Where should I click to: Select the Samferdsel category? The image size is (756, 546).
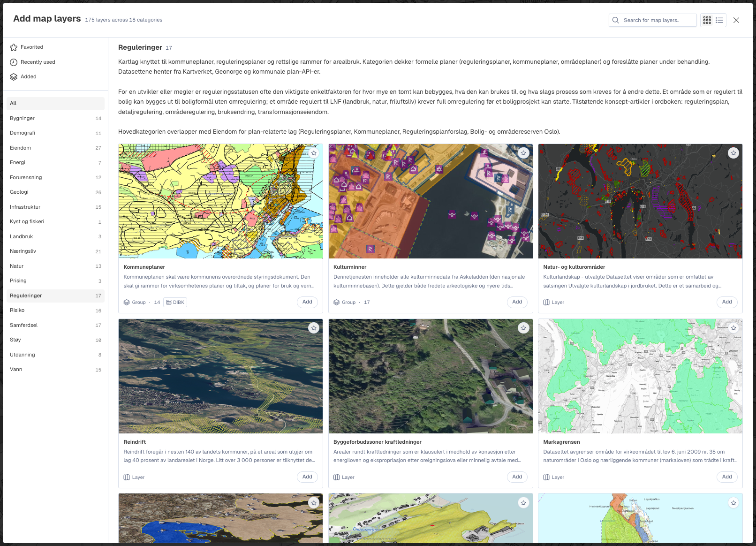55,325
